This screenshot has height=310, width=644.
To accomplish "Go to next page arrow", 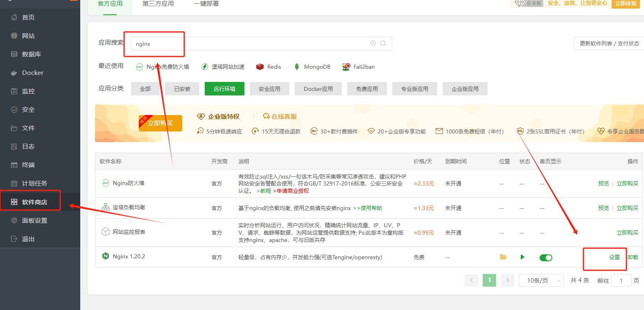I will coord(507,280).
